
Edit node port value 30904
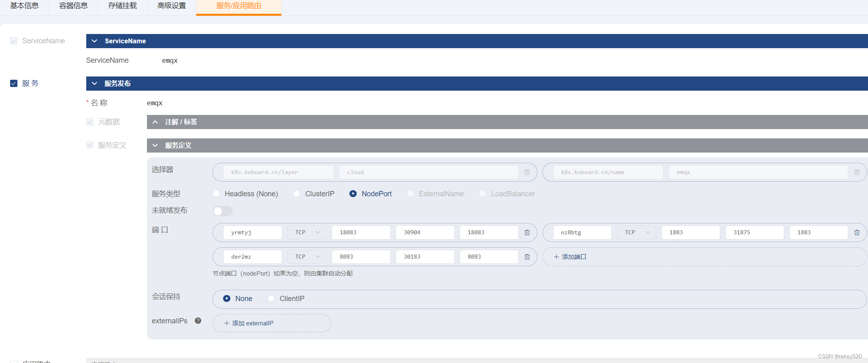coord(425,233)
